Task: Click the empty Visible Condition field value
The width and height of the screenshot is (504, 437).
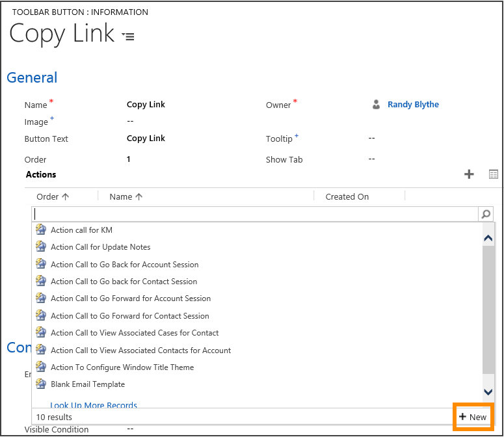Action: [x=130, y=429]
